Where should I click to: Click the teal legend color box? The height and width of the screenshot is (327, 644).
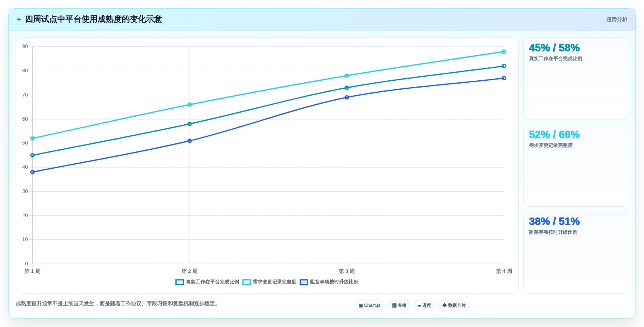point(179,282)
